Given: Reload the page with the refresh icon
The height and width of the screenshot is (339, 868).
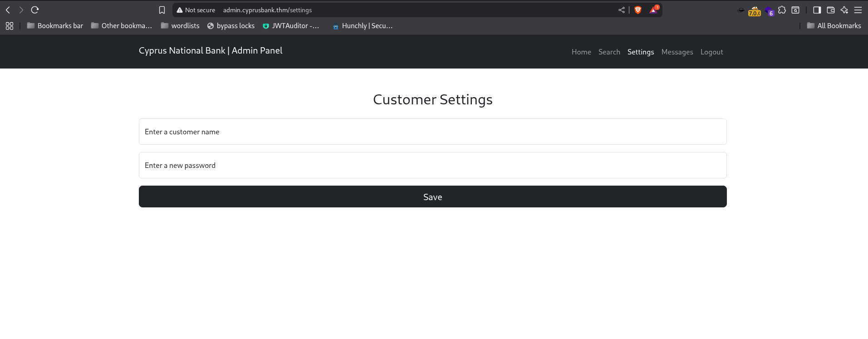Looking at the screenshot, I should pos(35,10).
